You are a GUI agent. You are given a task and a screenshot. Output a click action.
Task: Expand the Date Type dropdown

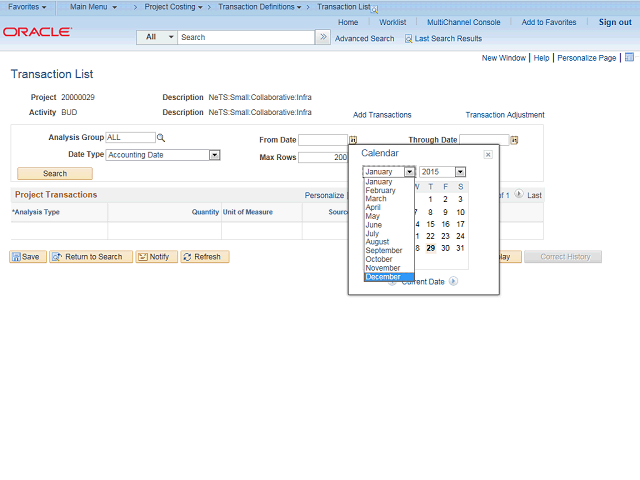[x=214, y=155]
